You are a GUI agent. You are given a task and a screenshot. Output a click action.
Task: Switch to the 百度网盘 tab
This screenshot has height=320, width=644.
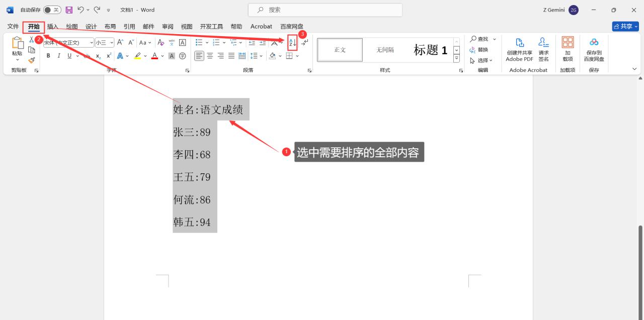point(292,27)
